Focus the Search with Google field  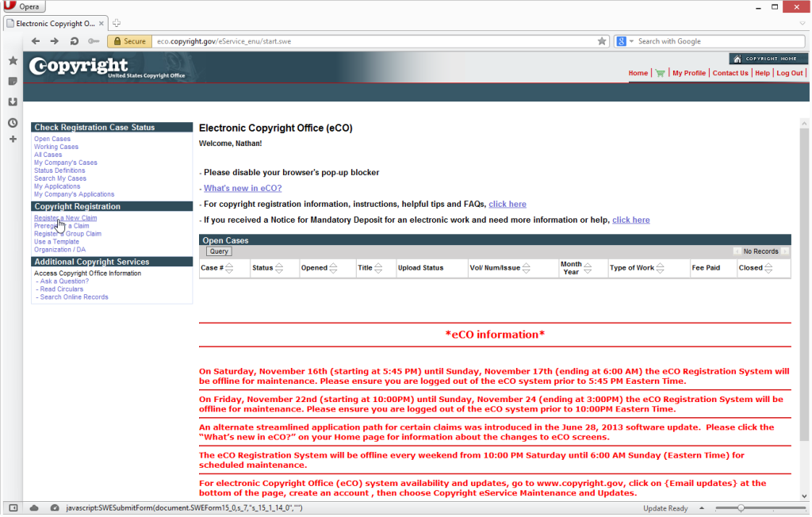tap(720, 41)
